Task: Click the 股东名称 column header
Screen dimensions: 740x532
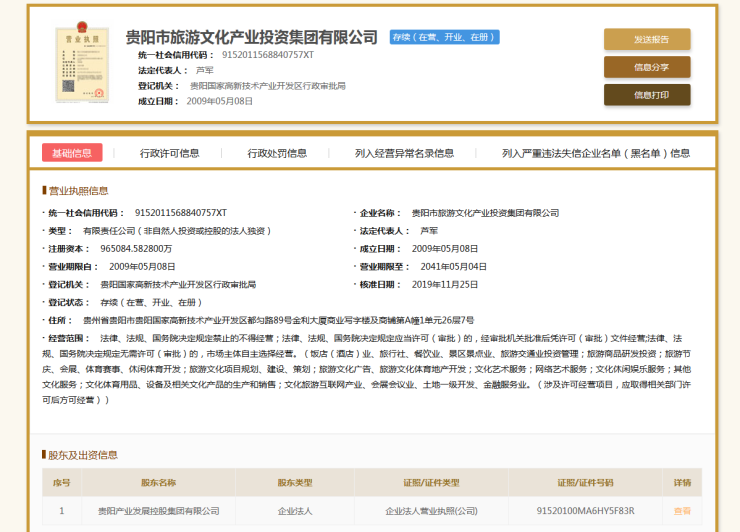Action: (x=159, y=482)
